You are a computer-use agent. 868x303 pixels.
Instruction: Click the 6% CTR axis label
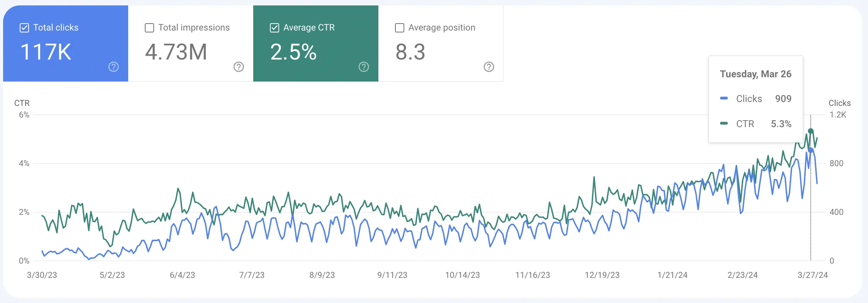tap(24, 115)
